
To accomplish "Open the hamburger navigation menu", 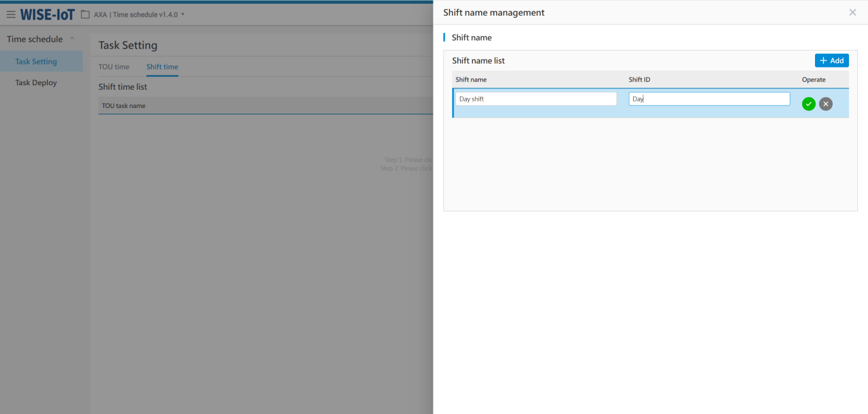I will [11, 15].
